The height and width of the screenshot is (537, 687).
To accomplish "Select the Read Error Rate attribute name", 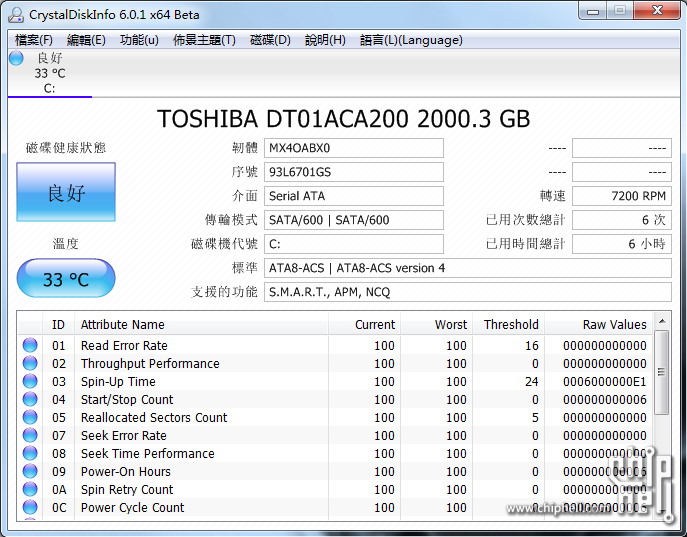I will [124, 346].
